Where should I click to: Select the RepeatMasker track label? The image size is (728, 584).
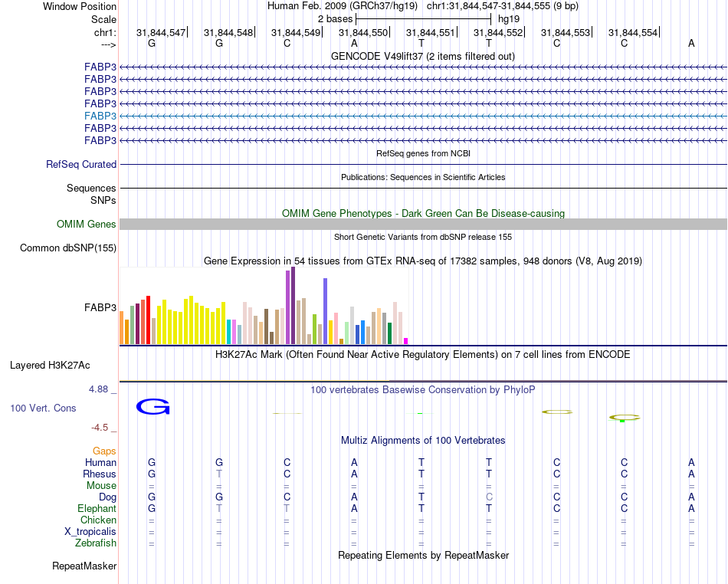click(x=84, y=566)
